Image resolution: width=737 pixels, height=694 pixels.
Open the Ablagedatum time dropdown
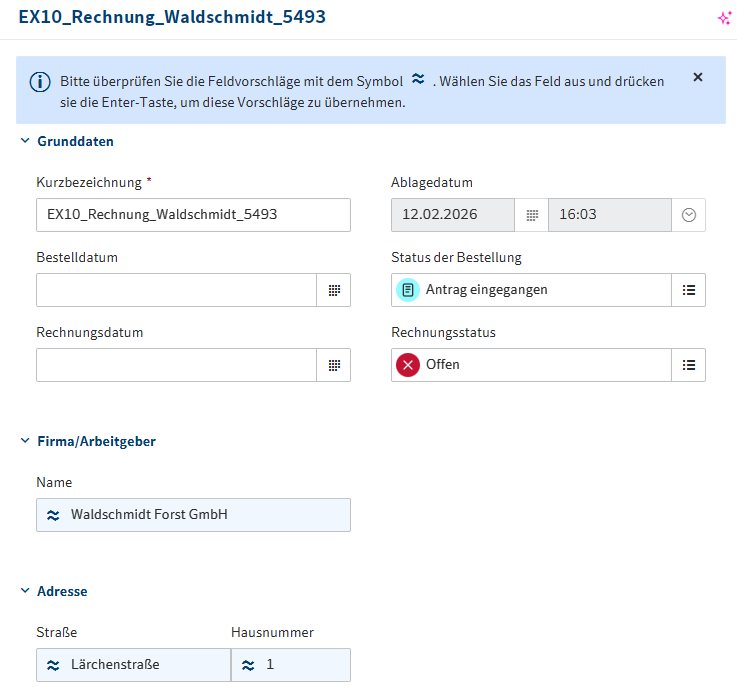pyautogui.click(x=688, y=215)
